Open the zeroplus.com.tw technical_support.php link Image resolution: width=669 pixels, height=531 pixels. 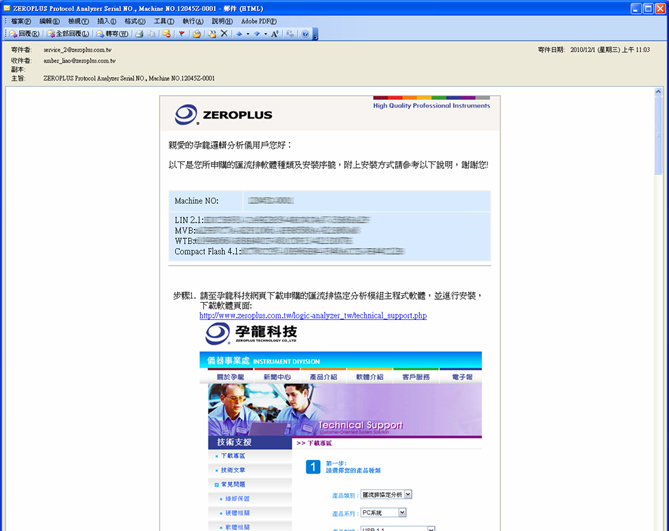pos(313,316)
